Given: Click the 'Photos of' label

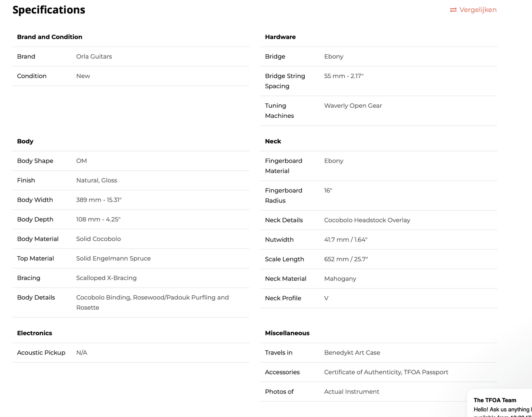Looking at the screenshot, I should pos(279,392).
